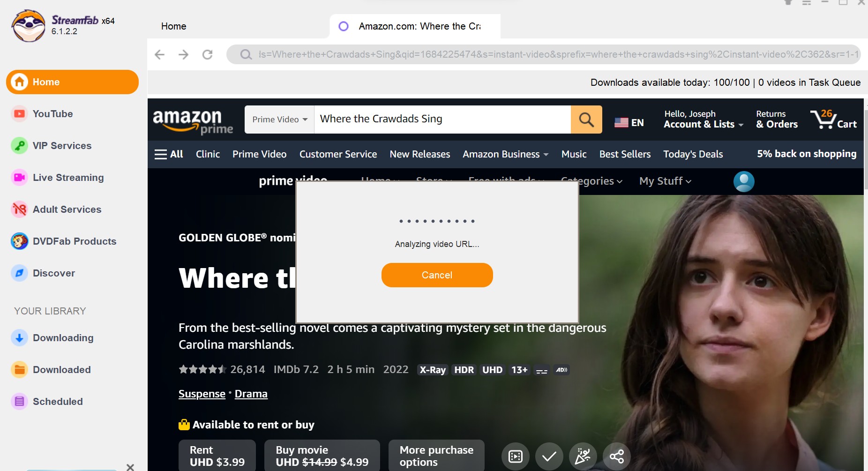Image resolution: width=868 pixels, height=471 pixels.
Task: Switch to Amazon.com Where the Crawdads tab
Action: point(415,26)
